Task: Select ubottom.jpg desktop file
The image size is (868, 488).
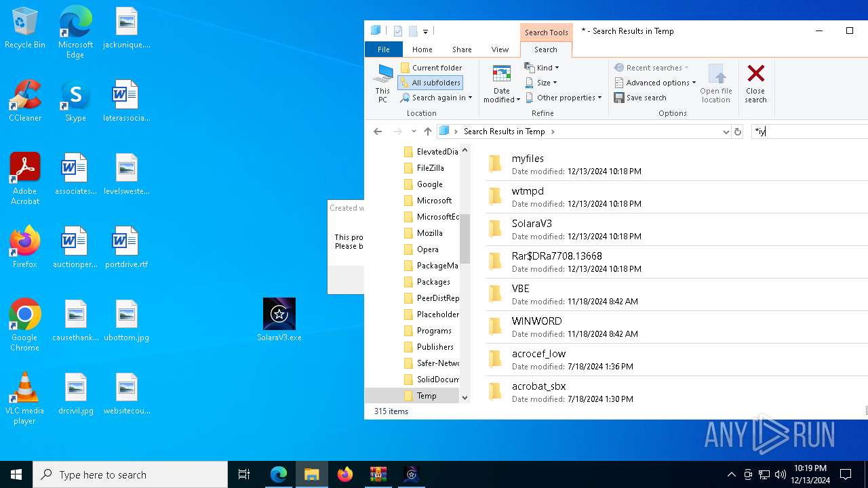Action: pyautogui.click(x=126, y=321)
